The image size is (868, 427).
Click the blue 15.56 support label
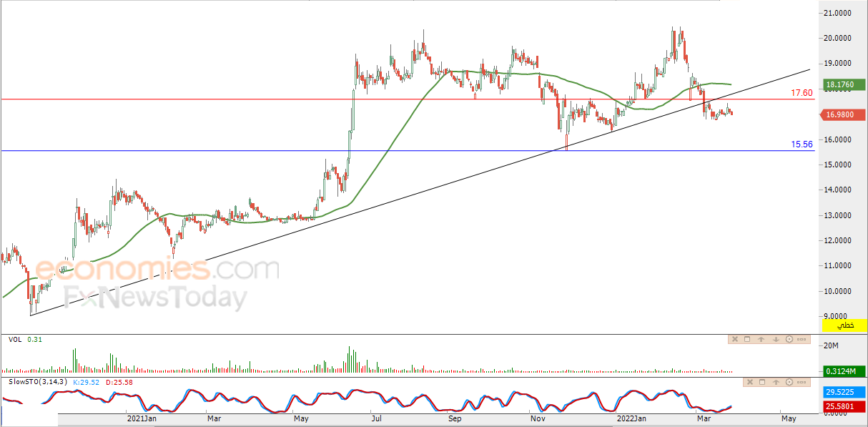pyautogui.click(x=802, y=144)
